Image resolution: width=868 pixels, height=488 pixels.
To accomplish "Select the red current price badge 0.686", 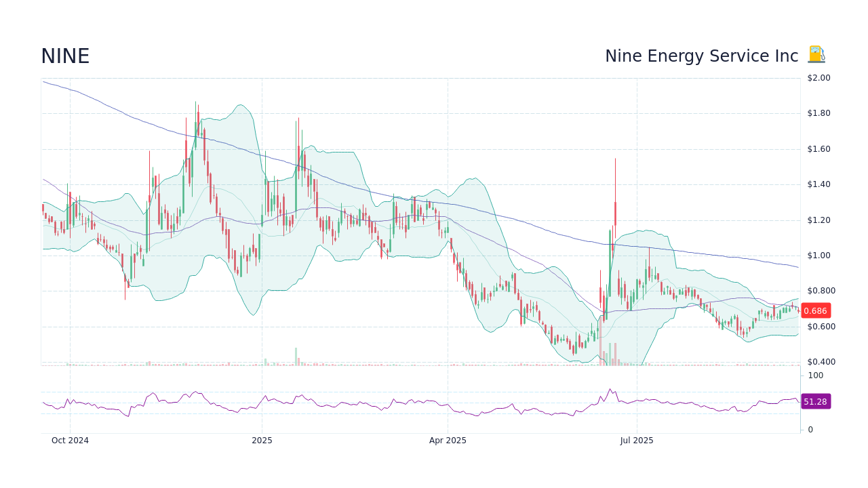I will pos(815,310).
